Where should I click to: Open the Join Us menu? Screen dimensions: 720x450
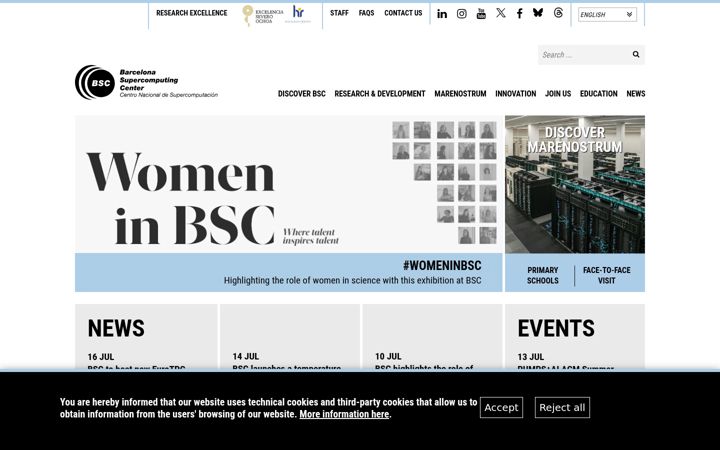[x=558, y=94]
